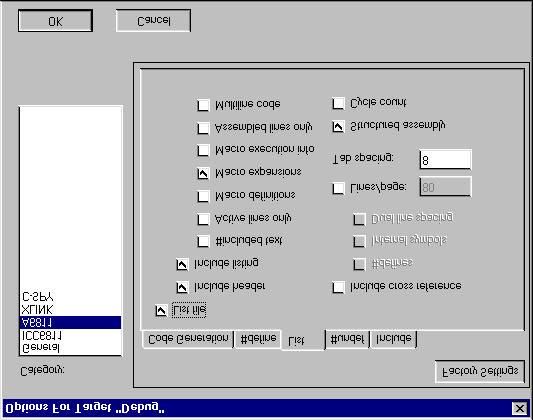The image size is (533, 420).
Task: Switch to the #undef tab
Action: 347,339
